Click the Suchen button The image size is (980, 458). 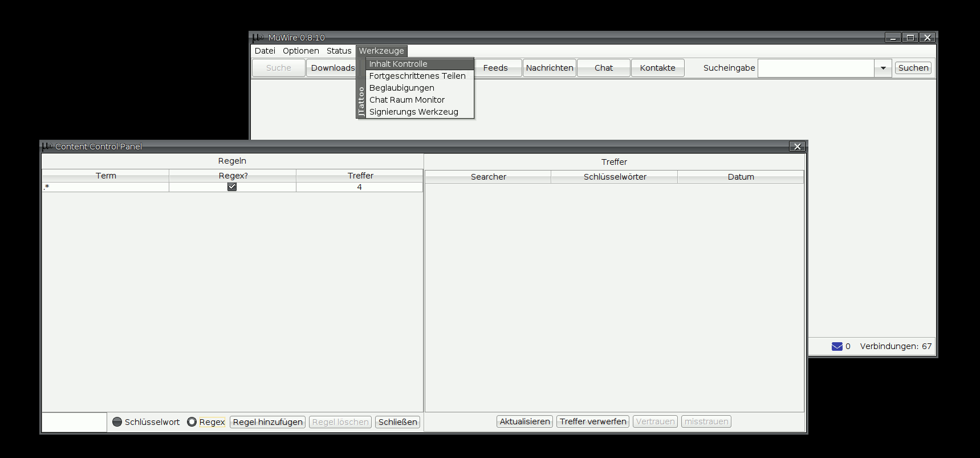tap(913, 68)
